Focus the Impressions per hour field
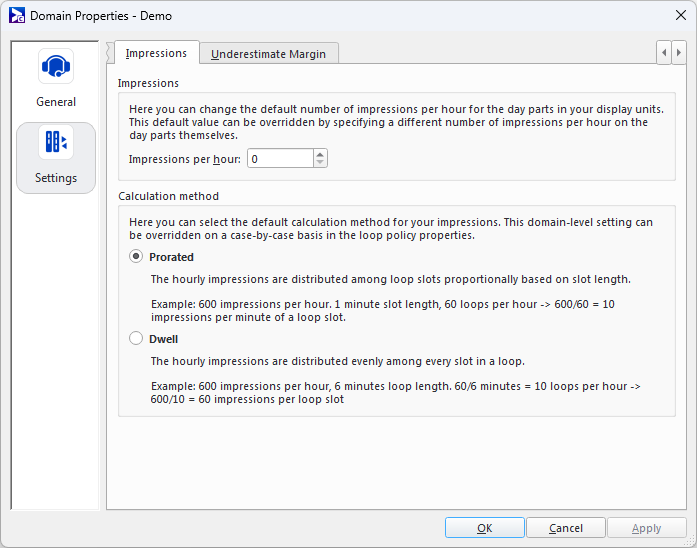 pos(280,159)
